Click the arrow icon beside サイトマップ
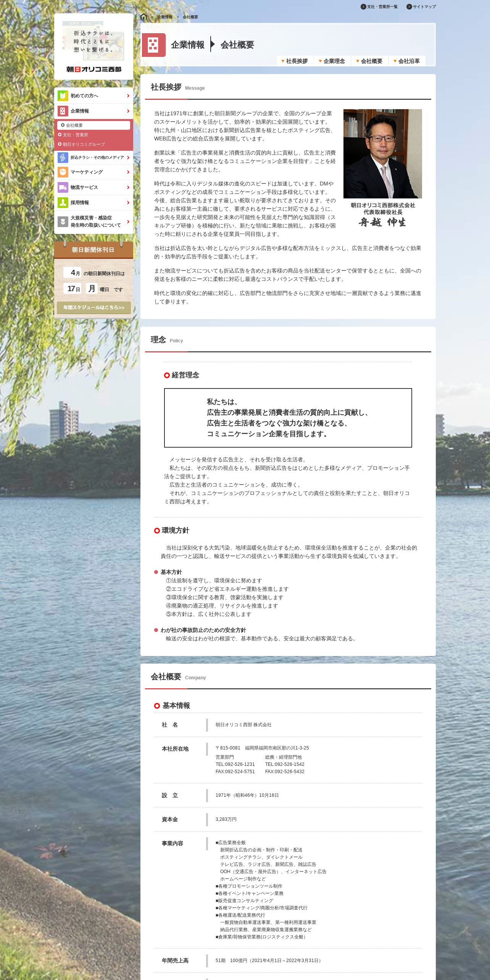Viewport: 490px width, 980px height. (x=409, y=6)
